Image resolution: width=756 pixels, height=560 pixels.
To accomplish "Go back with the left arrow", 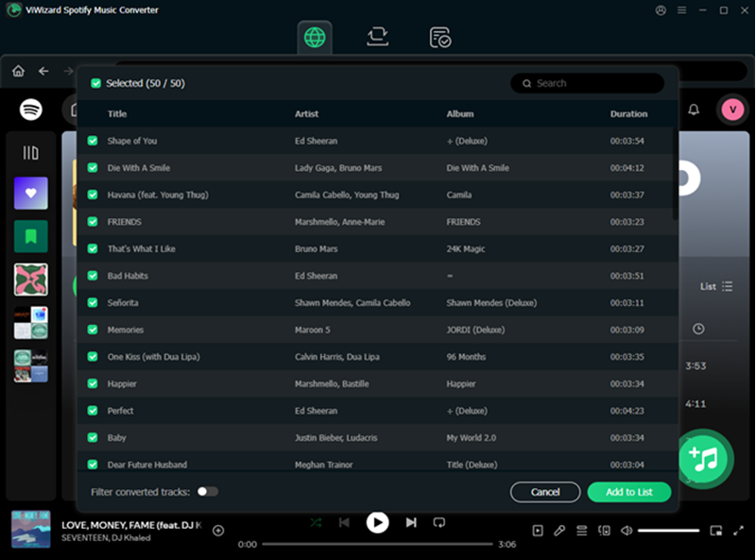I will tap(43, 71).
